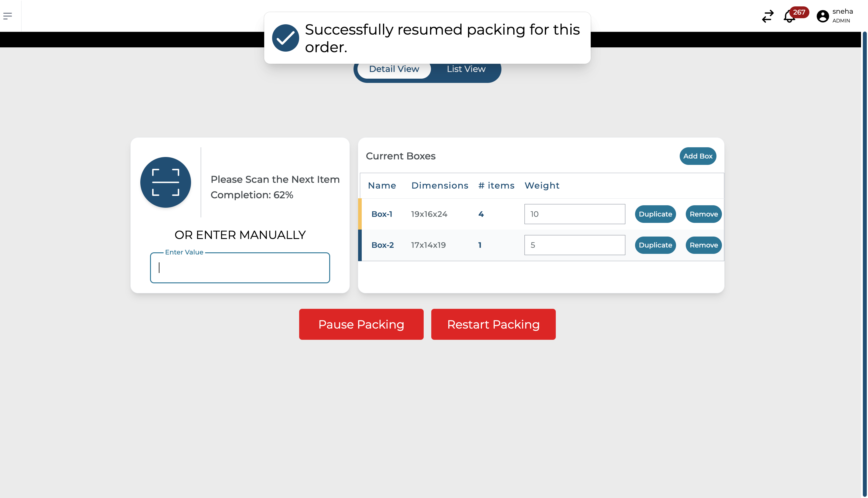Remove Box-2 from current boxes
Image resolution: width=868 pixels, height=498 pixels.
pos(703,245)
